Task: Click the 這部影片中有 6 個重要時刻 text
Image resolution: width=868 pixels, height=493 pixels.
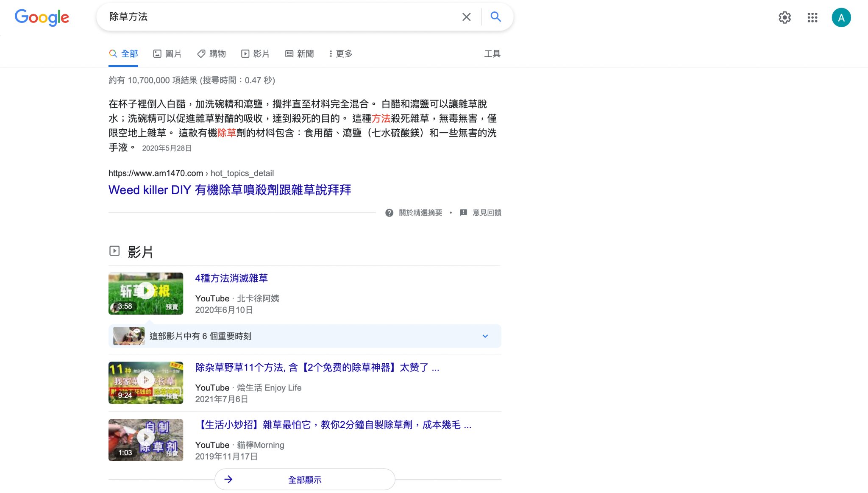Action: 200,336
